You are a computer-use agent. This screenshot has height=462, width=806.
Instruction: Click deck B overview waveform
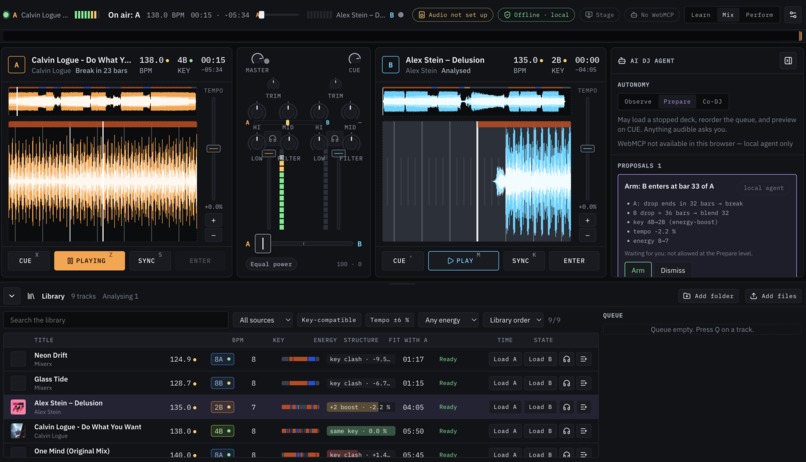point(476,101)
